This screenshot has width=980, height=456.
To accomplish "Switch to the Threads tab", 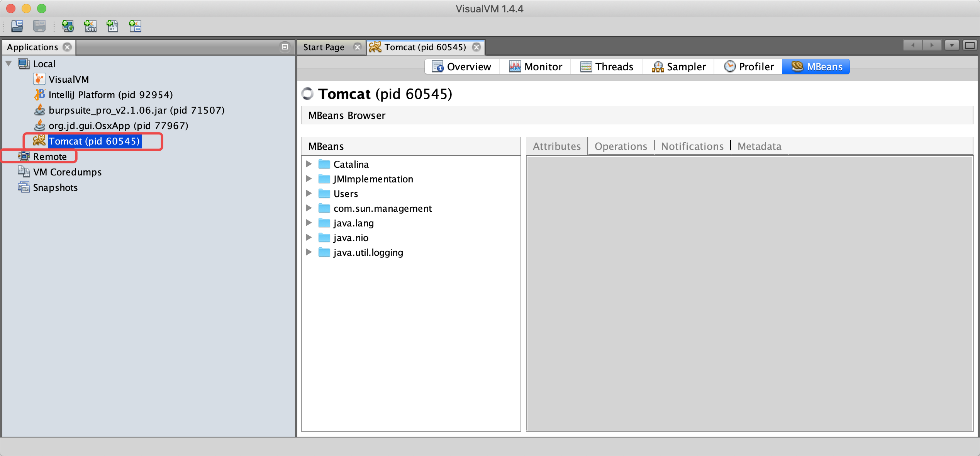I will [x=607, y=66].
